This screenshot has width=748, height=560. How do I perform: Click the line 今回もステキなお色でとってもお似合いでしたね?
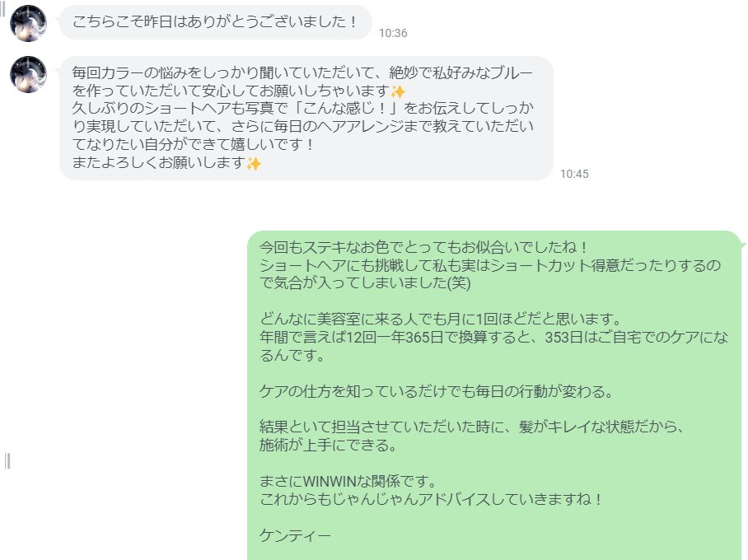pos(423,247)
